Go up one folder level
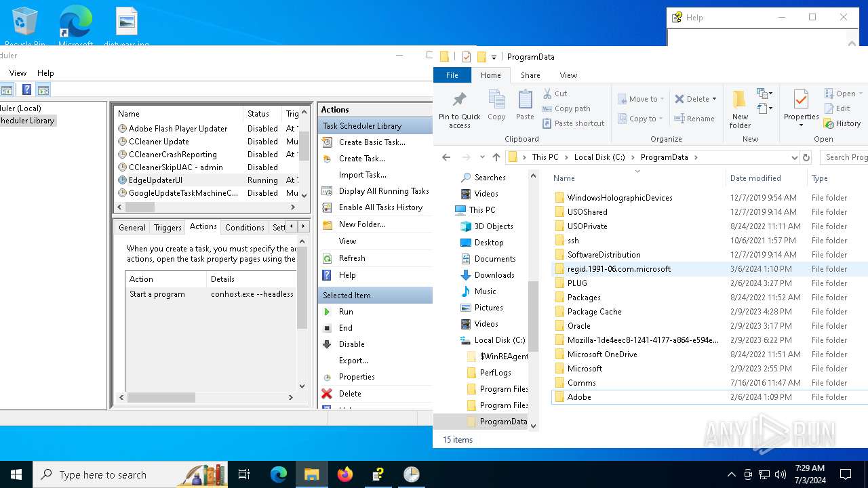The image size is (868, 488). tap(496, 157)
